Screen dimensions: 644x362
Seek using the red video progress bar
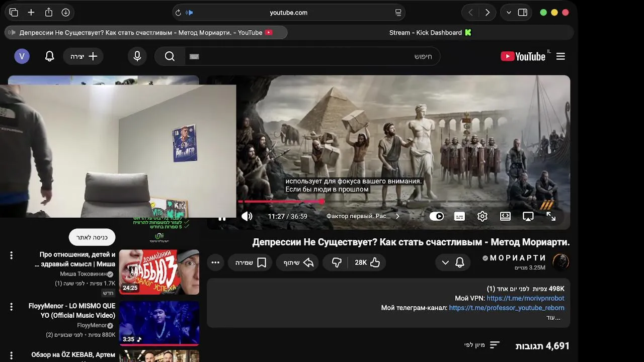click(404, 202)
